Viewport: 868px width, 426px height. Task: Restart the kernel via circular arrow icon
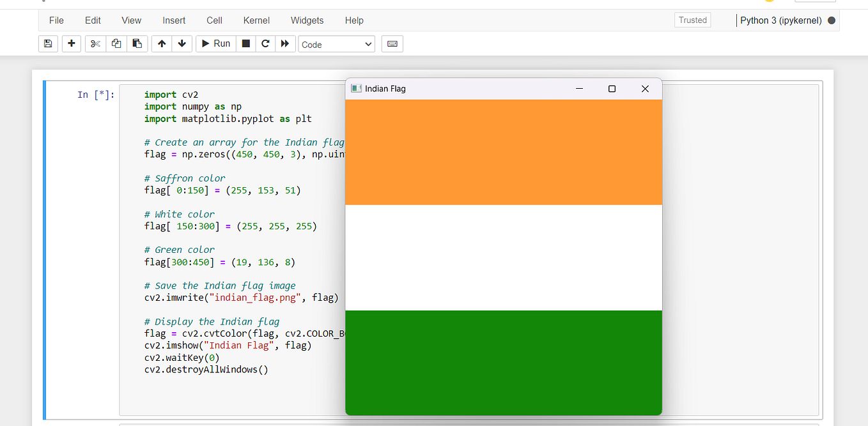click(265, 43)
